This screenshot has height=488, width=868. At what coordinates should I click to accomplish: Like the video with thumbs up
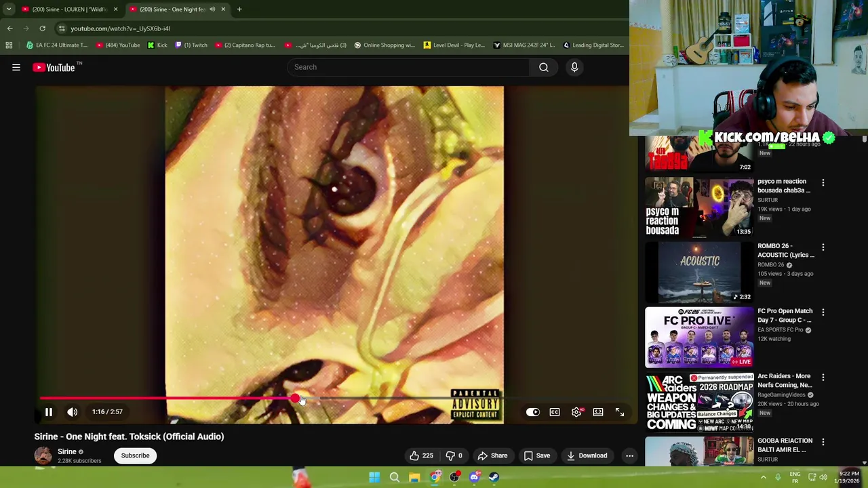421,455
